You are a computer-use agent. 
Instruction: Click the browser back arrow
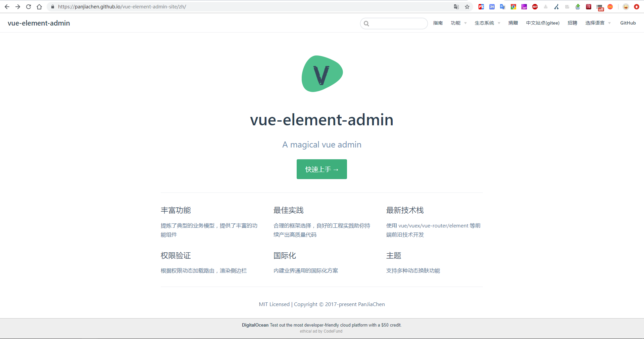tap(7, 7)
